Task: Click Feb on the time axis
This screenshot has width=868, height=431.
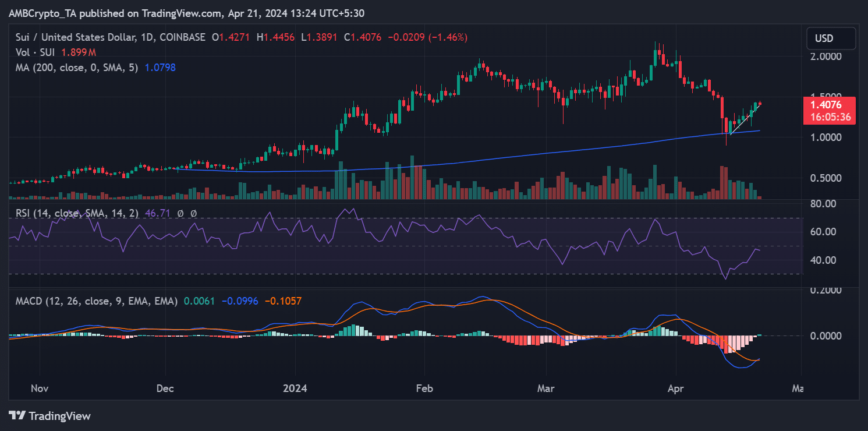Action: [x=424, y=388]
